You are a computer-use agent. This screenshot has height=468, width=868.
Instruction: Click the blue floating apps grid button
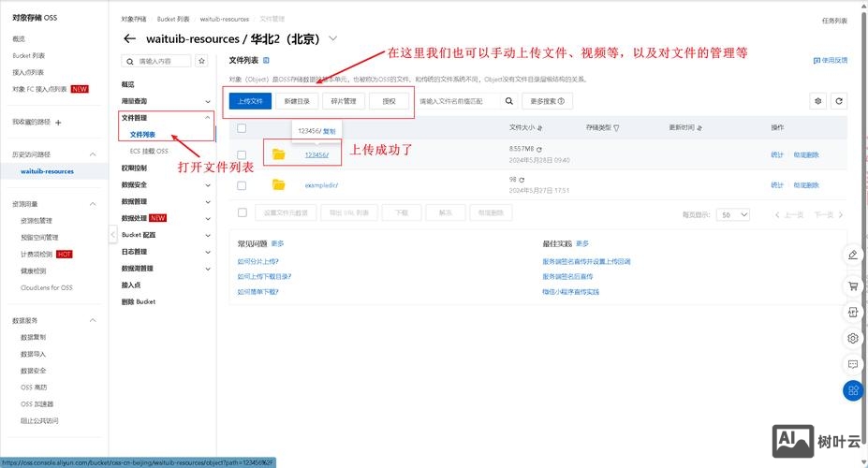click(853, 390)
